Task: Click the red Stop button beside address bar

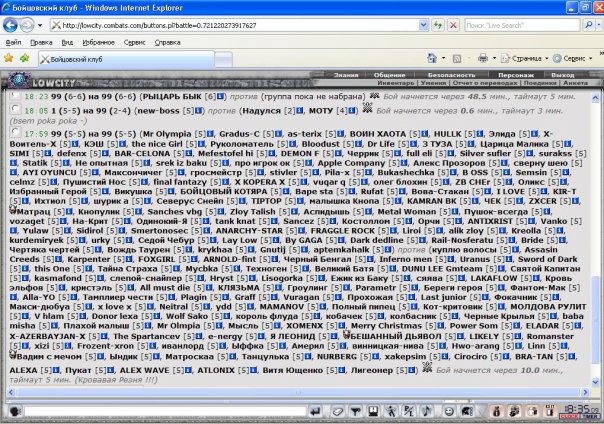Action: (x=453, y=25)
